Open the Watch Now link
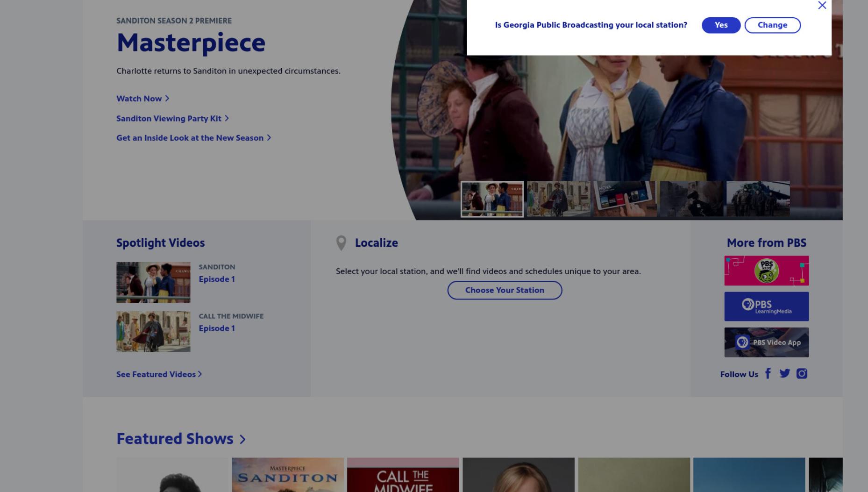The width and height of the screenshot is (868, 492). point(143,99)
